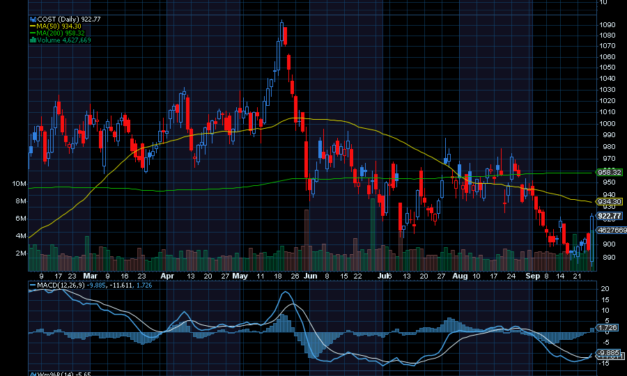Select the Jun label on the date axis
Viewport: 627px width, 376px height.
[310, 276]
